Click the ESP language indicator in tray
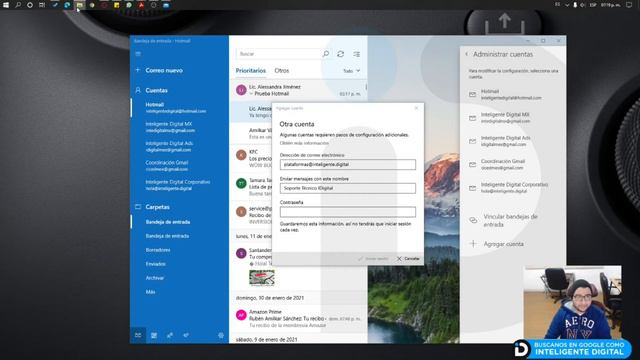The height and width of the screenshot is (360, 640). pos(593,5)
